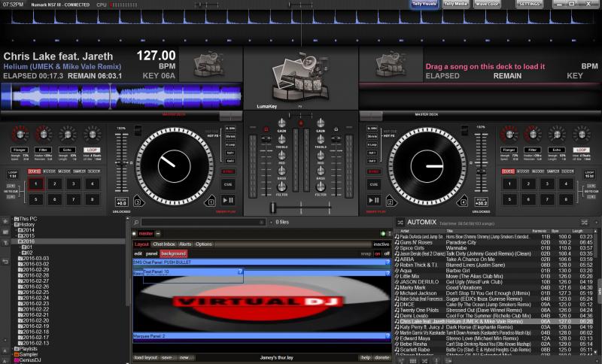602x364 pixels.
Task: Toggle the inactive status button
Action: tap(382, 244)
